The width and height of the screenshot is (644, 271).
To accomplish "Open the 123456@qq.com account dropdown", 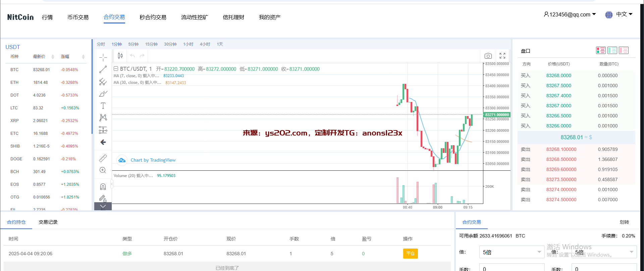I will point(570,14).
